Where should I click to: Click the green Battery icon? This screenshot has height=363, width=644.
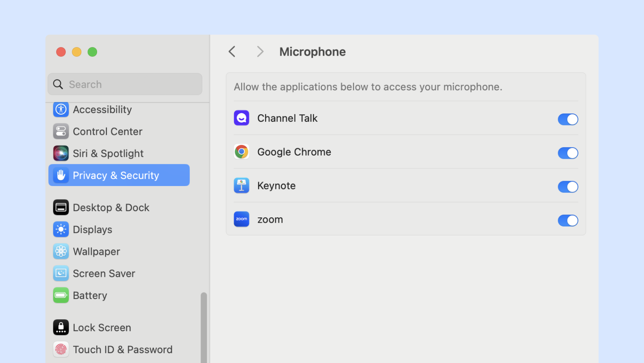click(x=61, y=295)
